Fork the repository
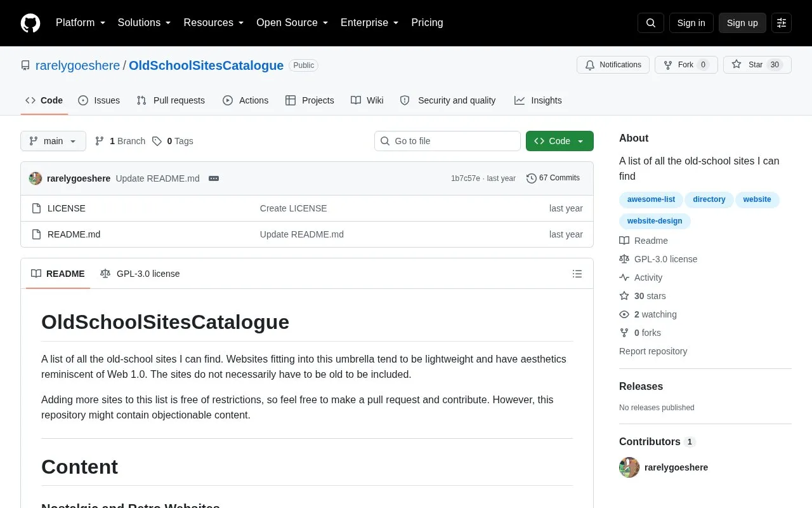 (686, 65)
